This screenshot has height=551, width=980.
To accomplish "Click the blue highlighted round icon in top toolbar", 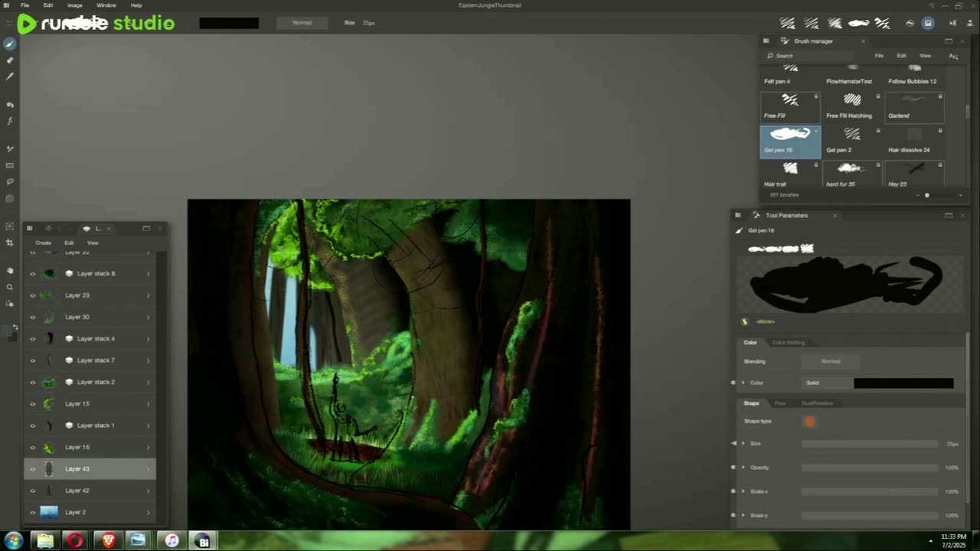I will click(928, 23).
